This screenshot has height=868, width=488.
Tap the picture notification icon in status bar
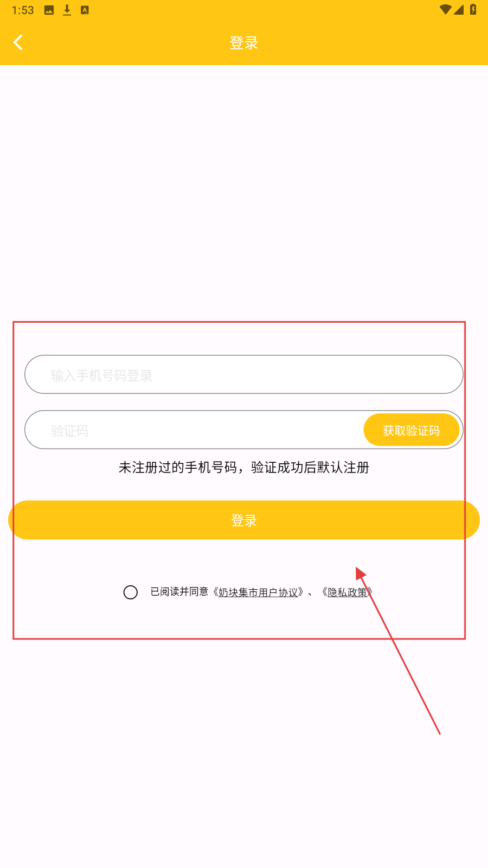click(x=49, y=10)
